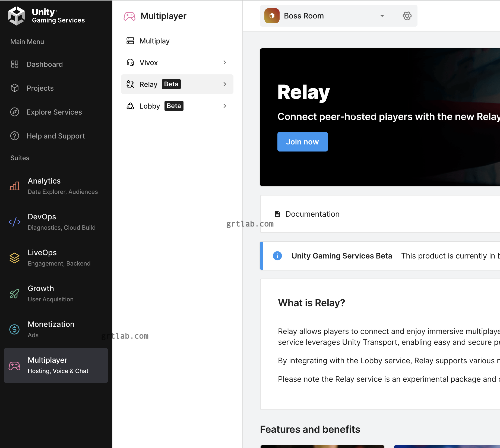This screenshot has height=448, width=500.
Task: Click the Analytics bar chart icon
Action: pos(15,186)
